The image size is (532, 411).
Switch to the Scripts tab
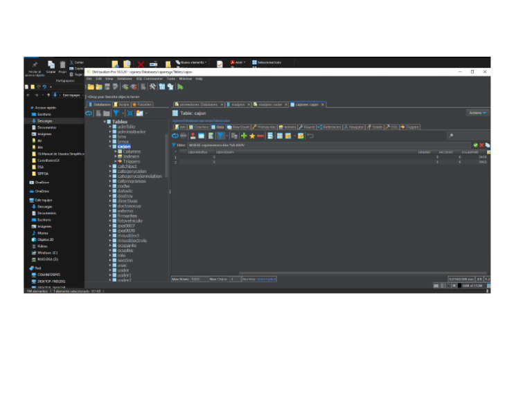click(121, 104)
